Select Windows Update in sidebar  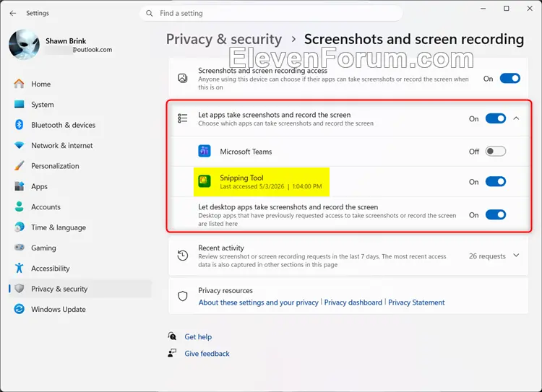tap(80, 309)
